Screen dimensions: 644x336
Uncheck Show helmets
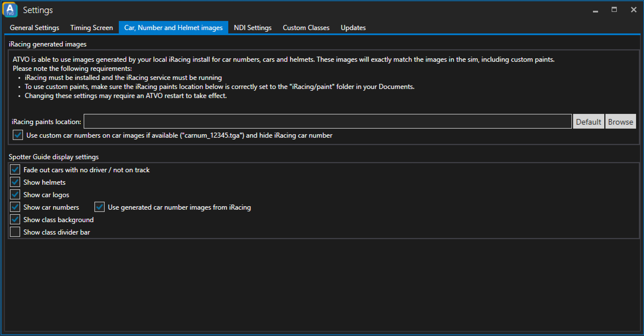pyautogui.click(x=15, y=182)
